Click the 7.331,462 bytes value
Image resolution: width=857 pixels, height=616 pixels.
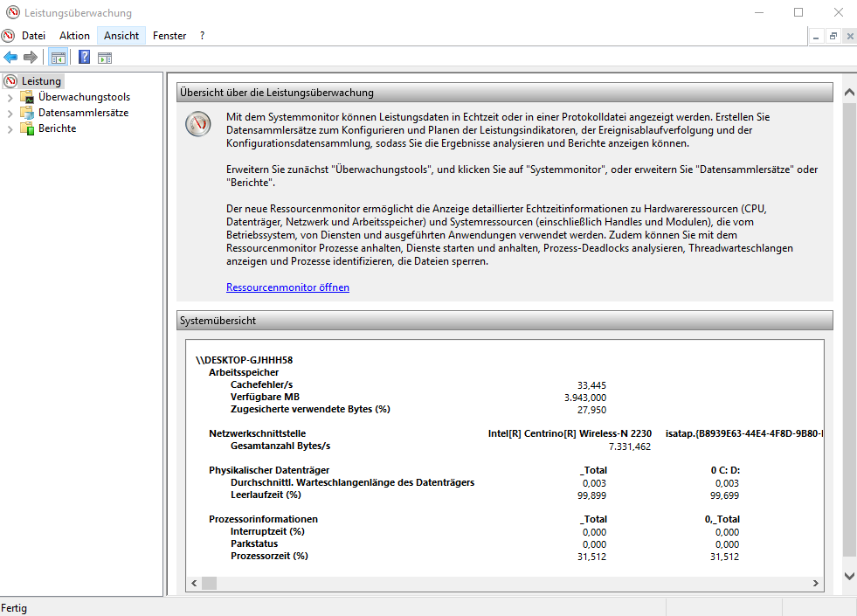(630, 446)
